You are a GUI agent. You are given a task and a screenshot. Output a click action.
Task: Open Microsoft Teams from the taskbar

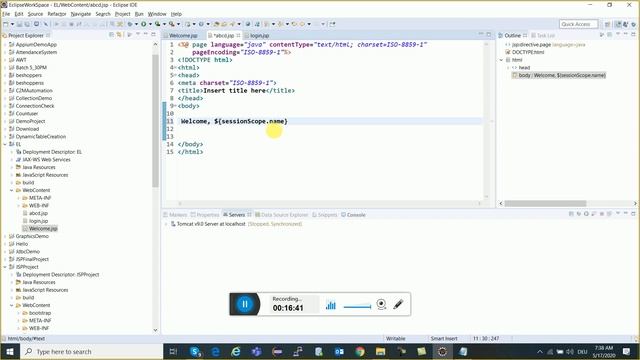[x=257, y=351]
